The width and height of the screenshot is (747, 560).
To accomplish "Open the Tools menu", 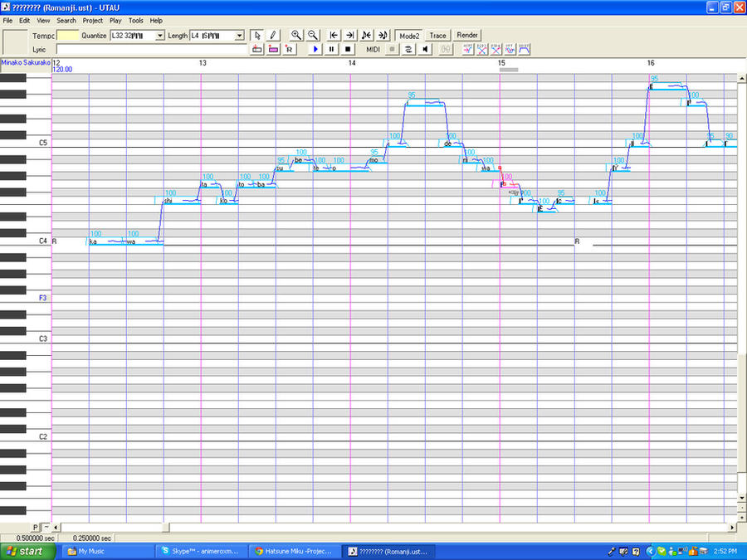I will (x=136, y=21).
